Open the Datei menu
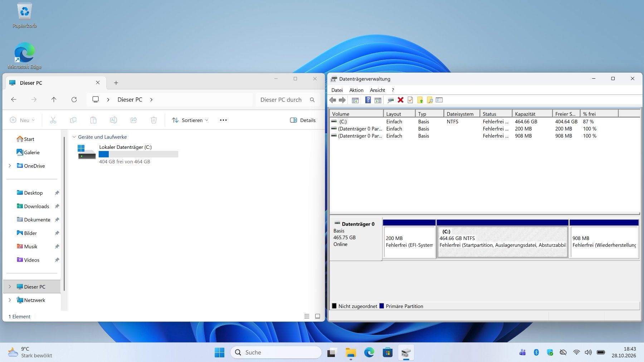Viewport: 644px width, 362px height. coord(337,90)
